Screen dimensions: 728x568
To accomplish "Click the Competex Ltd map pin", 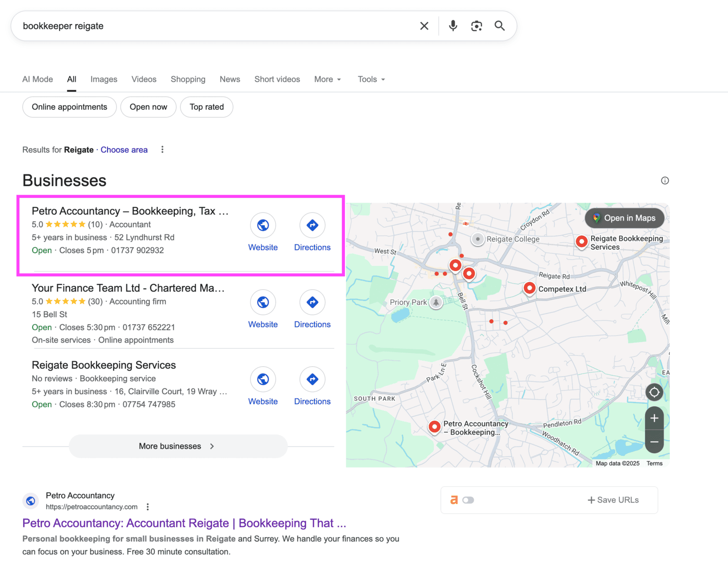I will point(529,288).
